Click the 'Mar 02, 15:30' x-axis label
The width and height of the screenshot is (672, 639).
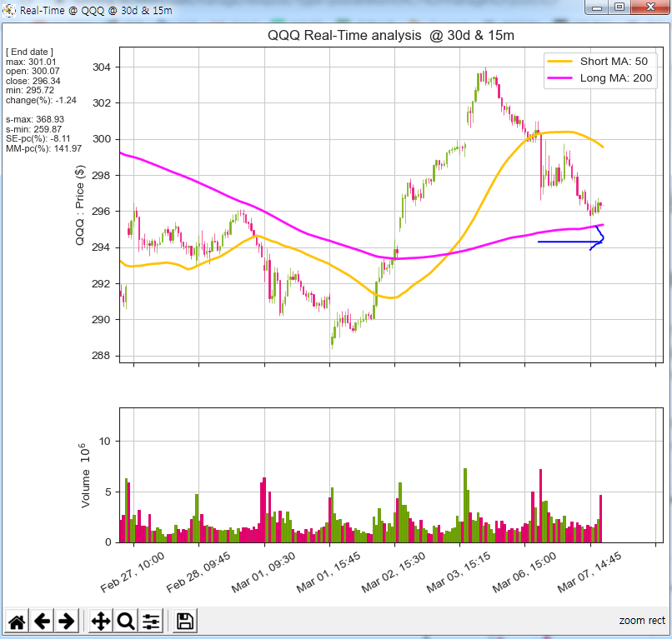(394, 572)
